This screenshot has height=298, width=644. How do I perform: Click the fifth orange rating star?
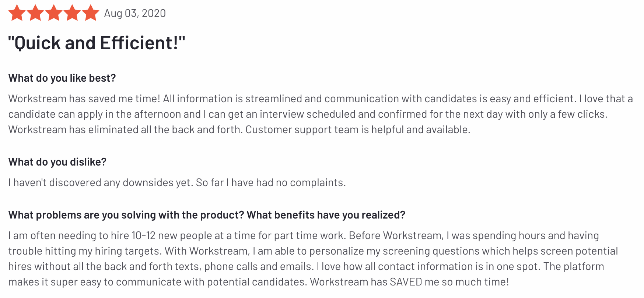pos(91,13)
